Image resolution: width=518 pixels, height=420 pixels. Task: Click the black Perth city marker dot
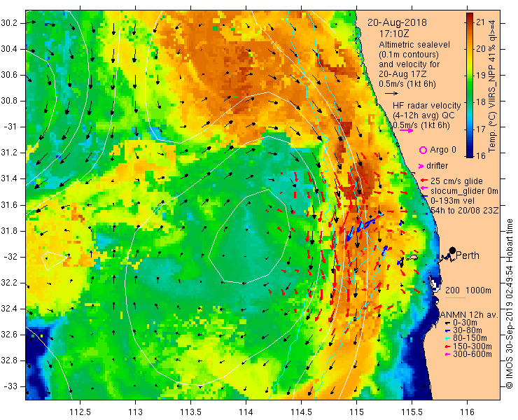pyautogui.click(x=453, y=250)
